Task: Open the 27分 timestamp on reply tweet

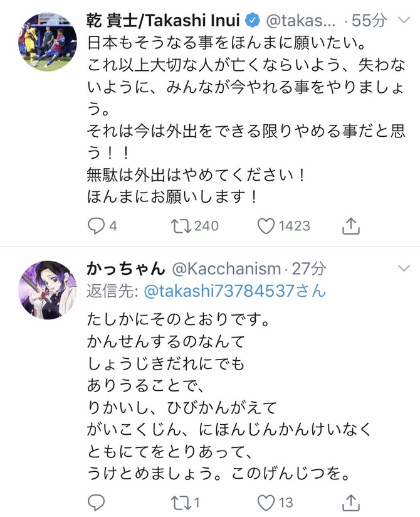Action: click(x=308, y=269)
